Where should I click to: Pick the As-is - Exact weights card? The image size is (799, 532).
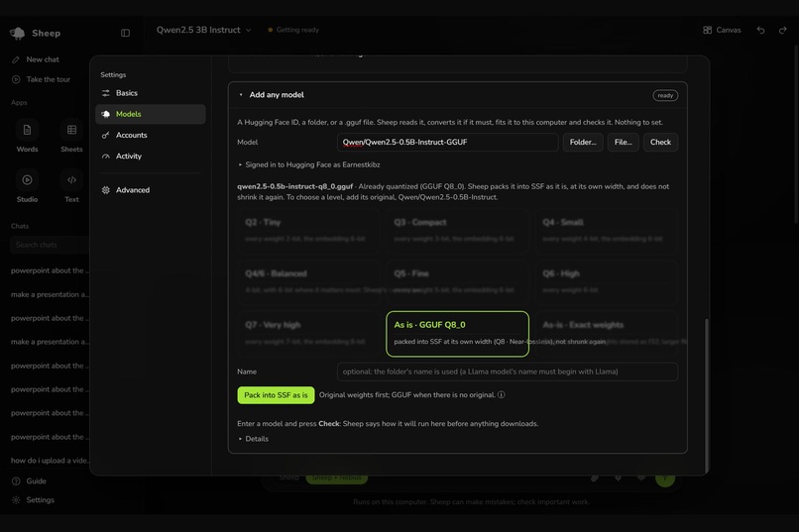606,334
